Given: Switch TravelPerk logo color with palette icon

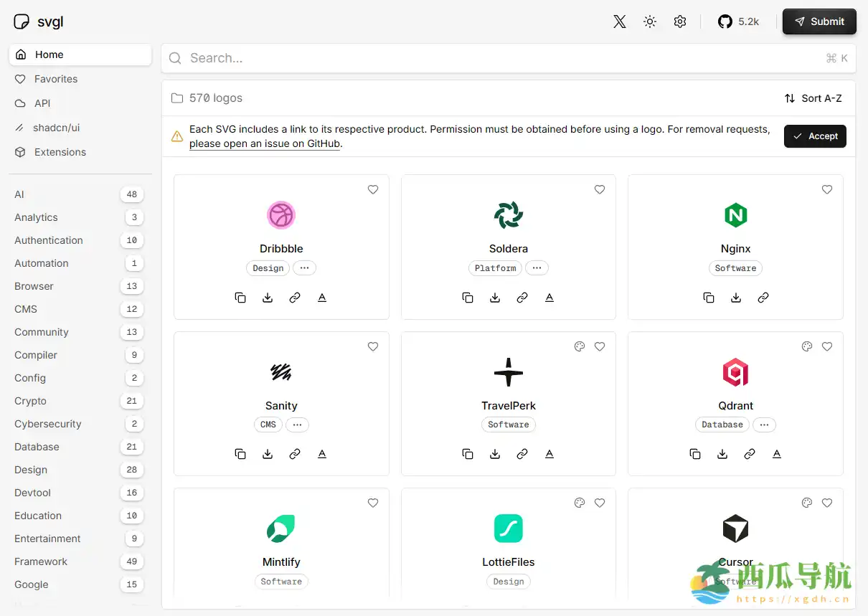Looking at the screenshot, I should click(x=580, y=347).
